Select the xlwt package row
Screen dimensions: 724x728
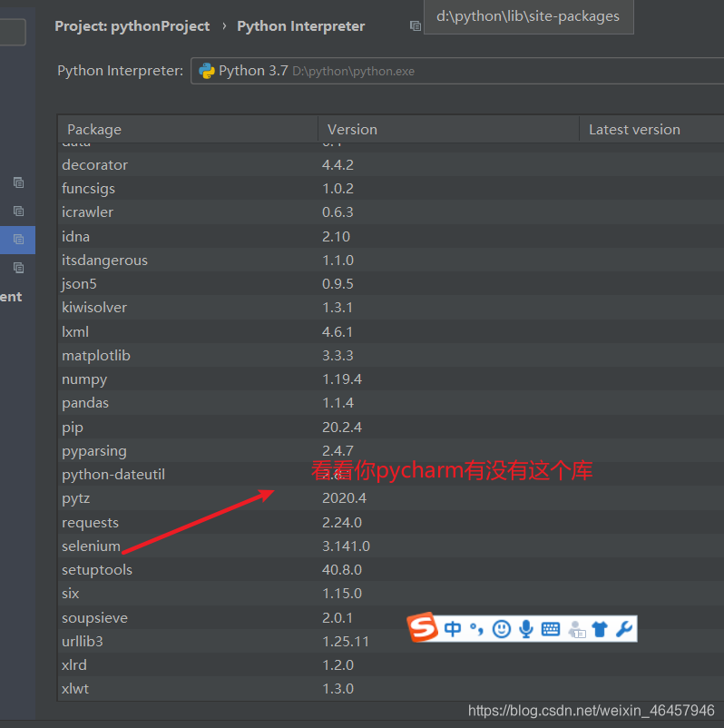(x=391, y=689)
